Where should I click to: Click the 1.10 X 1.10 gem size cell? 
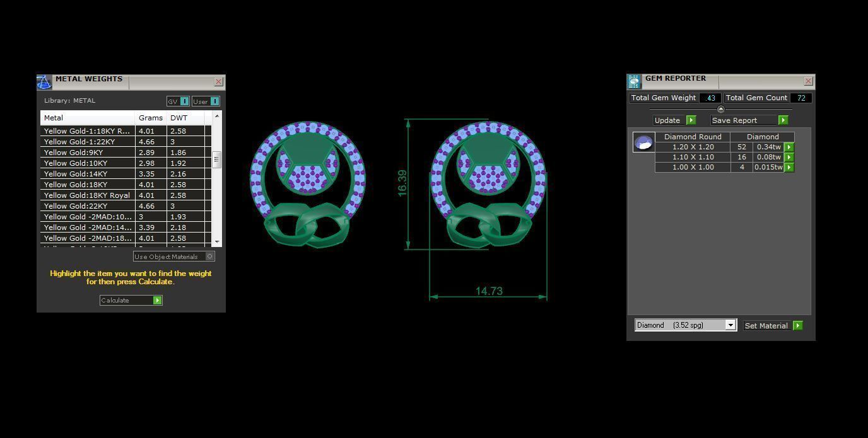point(693,157)
